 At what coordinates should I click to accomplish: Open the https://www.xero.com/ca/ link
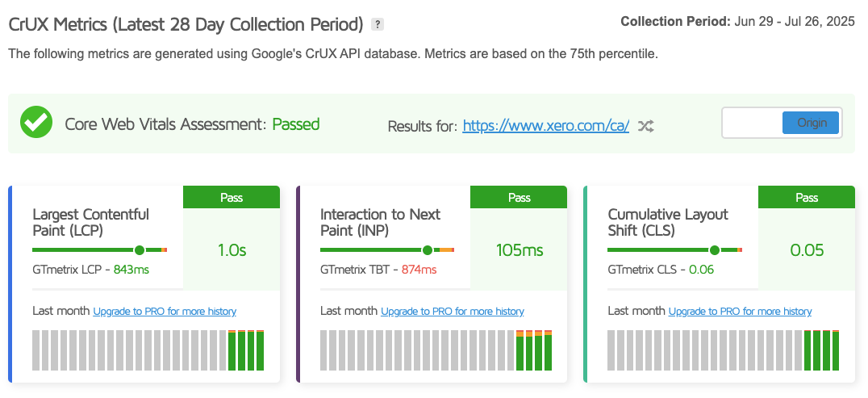pos(546,126)
